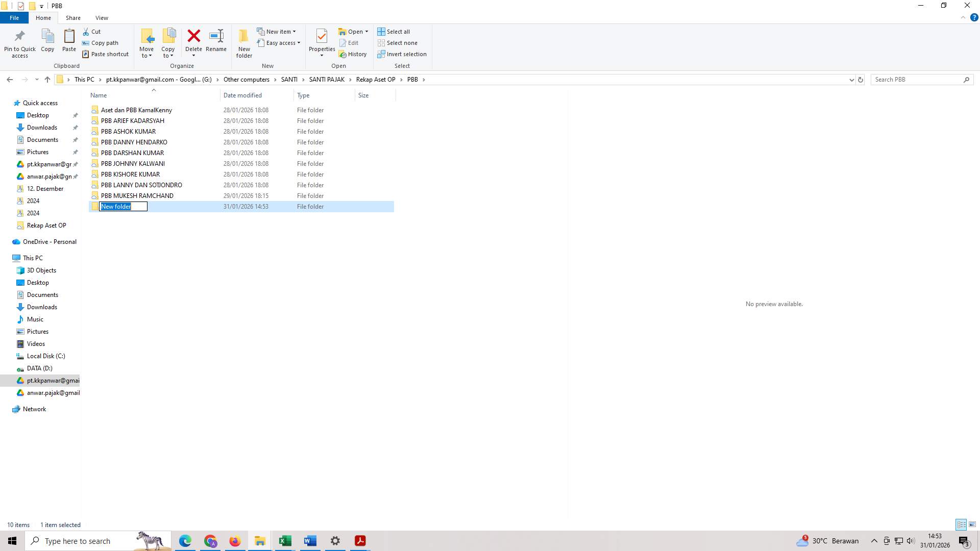
Task: Select the red Delete icon
Action: 194,37
